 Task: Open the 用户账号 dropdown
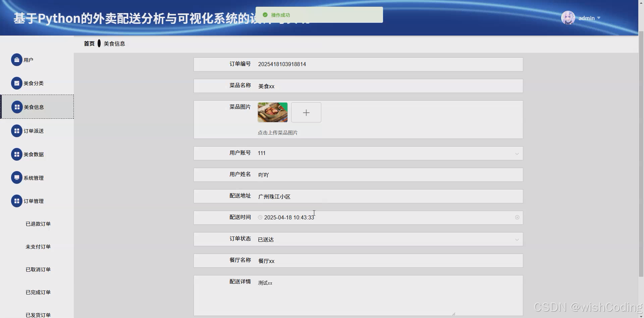point(517,153)
